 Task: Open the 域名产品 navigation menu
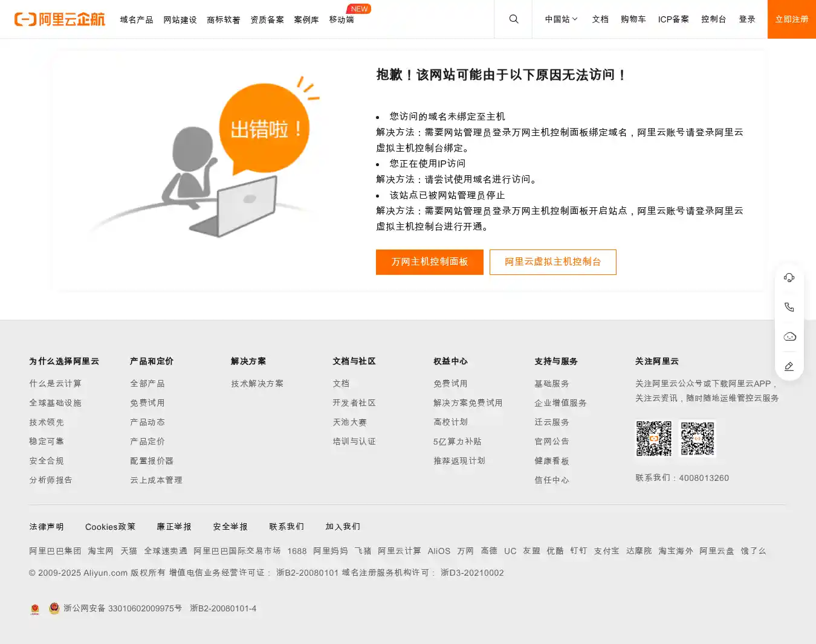tap(137, 20)
